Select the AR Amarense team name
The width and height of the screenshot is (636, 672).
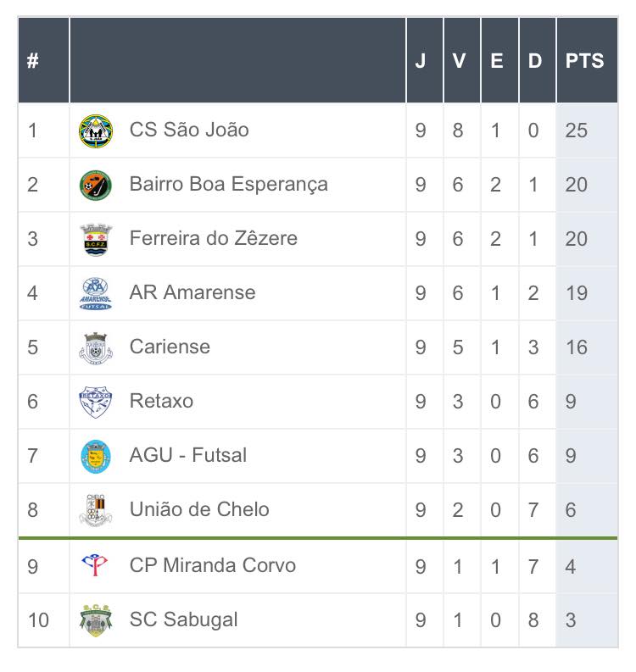(x=192, y=293)
